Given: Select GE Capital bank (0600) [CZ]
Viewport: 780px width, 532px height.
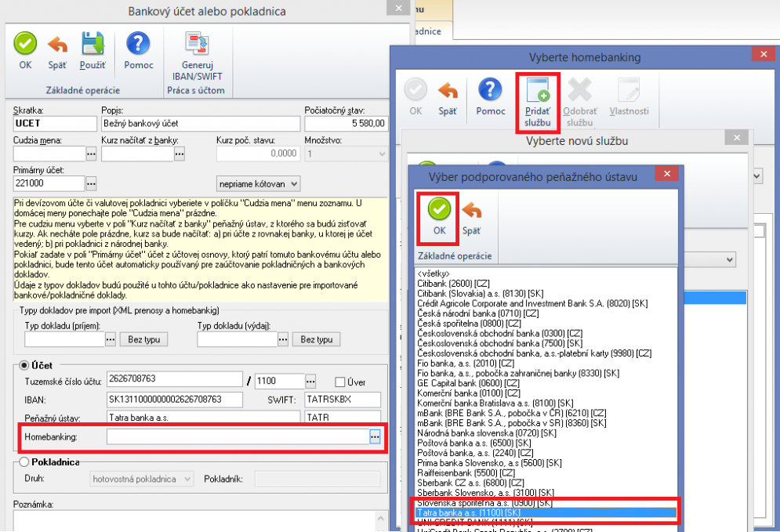Looking at the screenshot, I should coord(468,383).
